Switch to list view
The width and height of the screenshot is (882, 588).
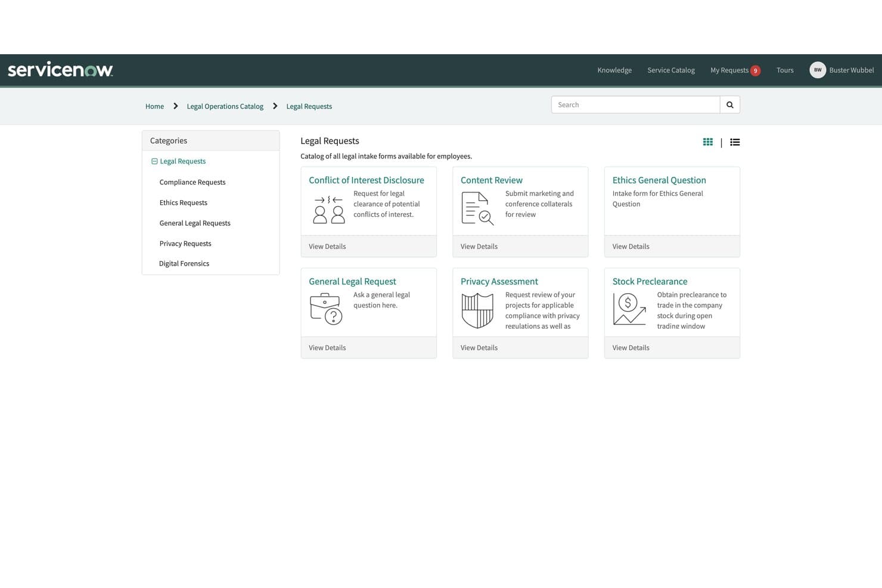tap(735, 142)
